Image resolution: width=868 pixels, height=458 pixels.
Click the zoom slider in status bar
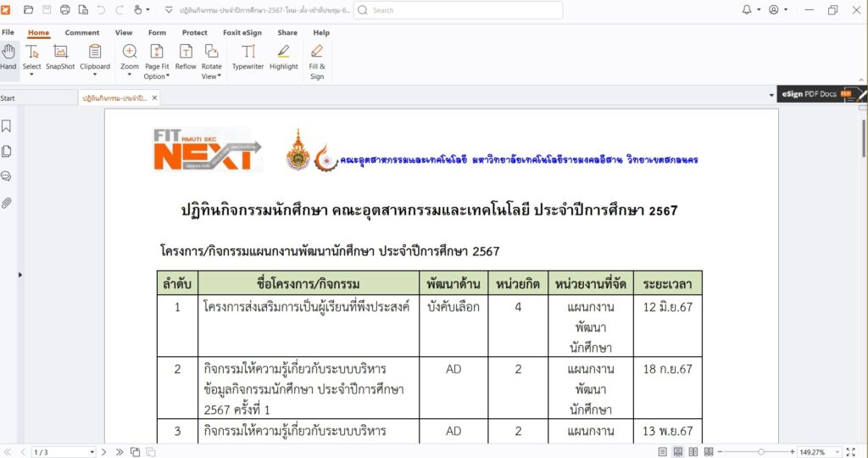pyautogui.click(x=761, y=452)
